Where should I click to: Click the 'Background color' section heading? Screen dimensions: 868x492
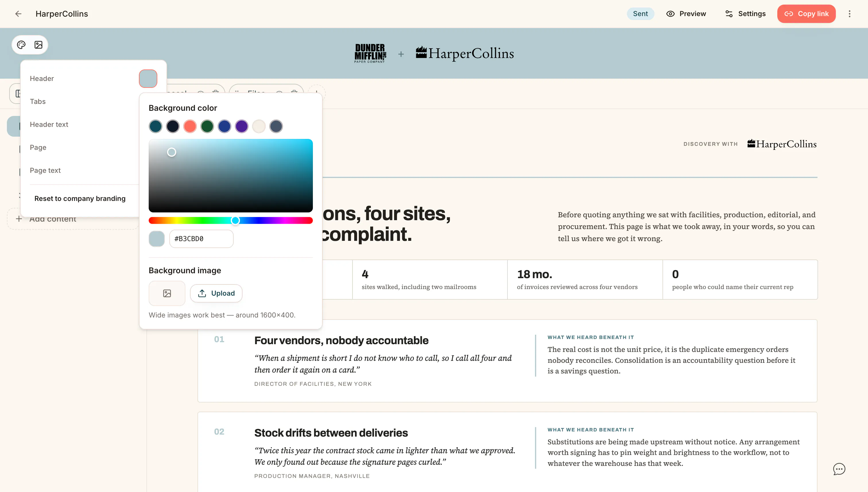point(183,108)
